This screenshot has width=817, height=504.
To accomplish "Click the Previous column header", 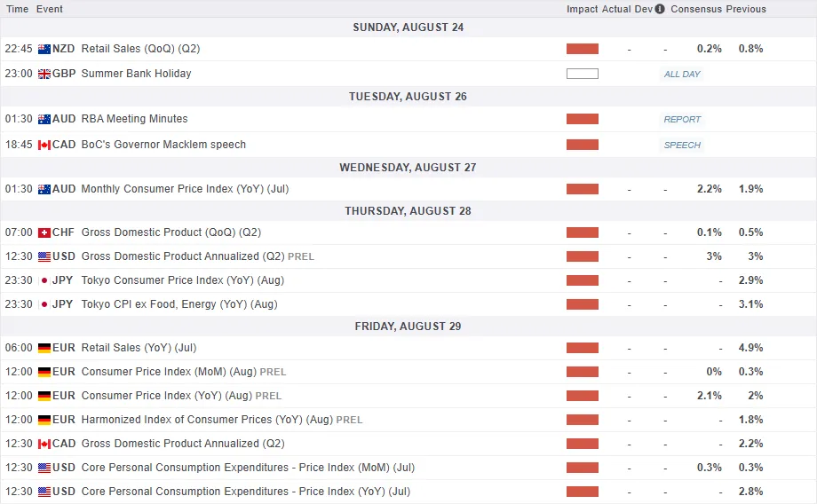I will [x=746, y=9].
